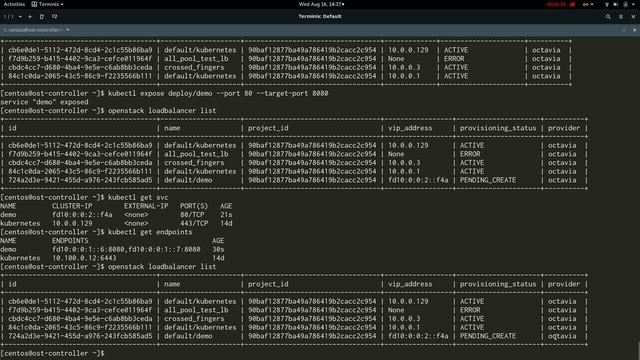Click the add terminal down icon
This screenshot has height=360, width=640.
[x=54, y=17]
